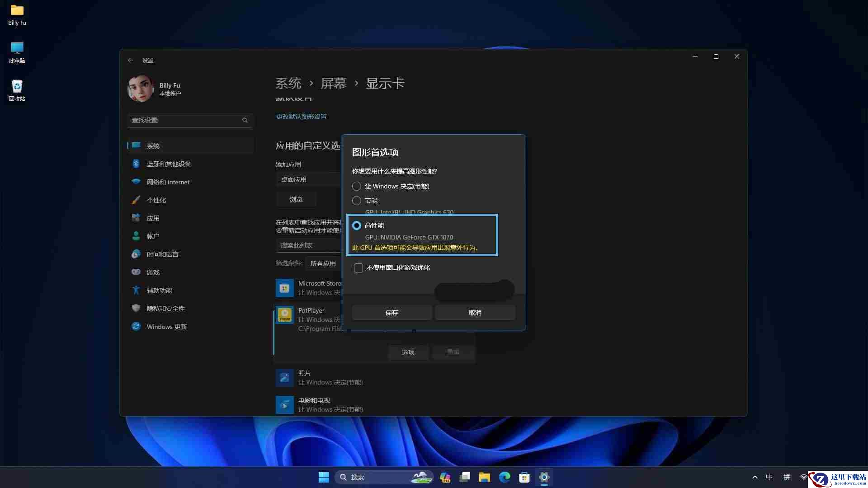
Task: Open 回收站 desktop icon
Action: click(x=17, y=90)
